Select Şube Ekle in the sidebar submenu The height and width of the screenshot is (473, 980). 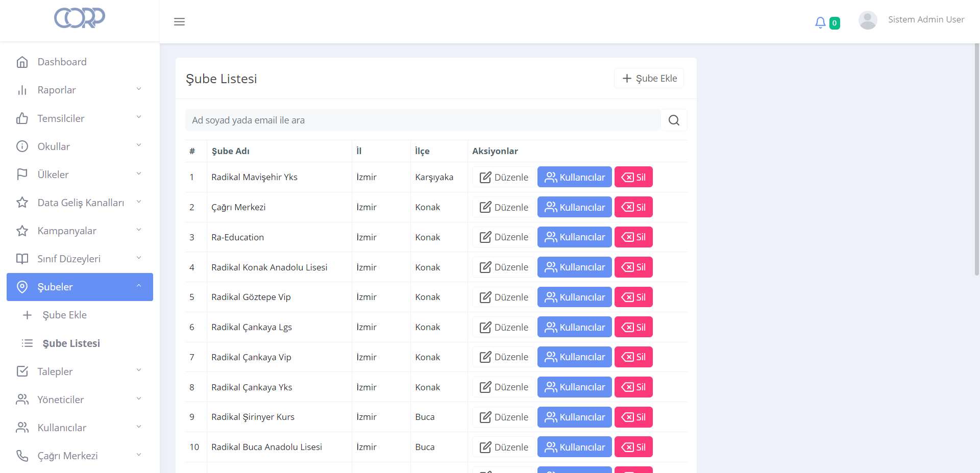tap(64, 315)
